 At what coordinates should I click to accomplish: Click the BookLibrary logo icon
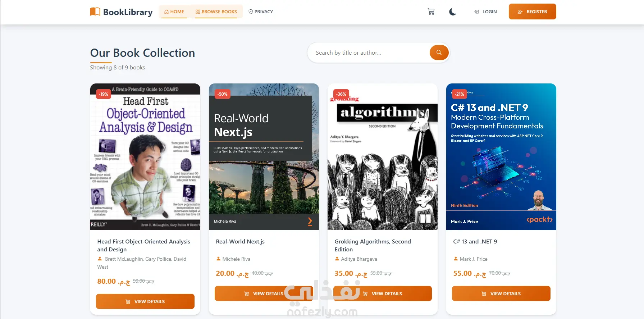pos(95,12)
